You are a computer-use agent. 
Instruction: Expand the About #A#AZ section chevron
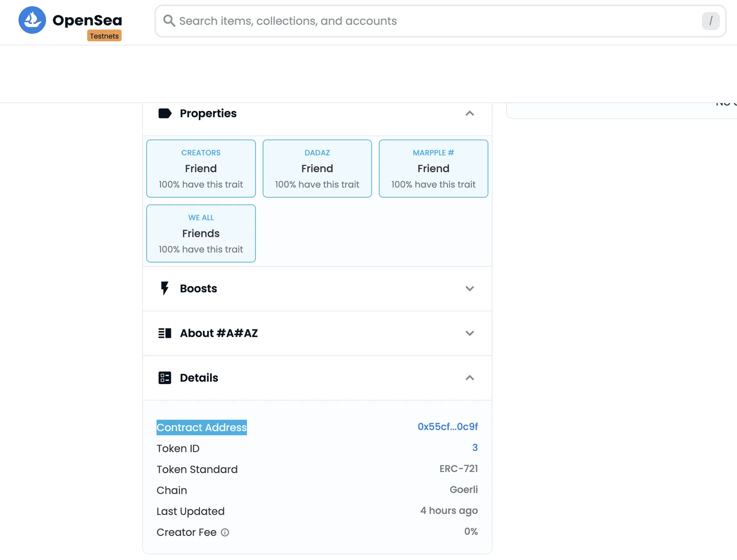(469, 333)
